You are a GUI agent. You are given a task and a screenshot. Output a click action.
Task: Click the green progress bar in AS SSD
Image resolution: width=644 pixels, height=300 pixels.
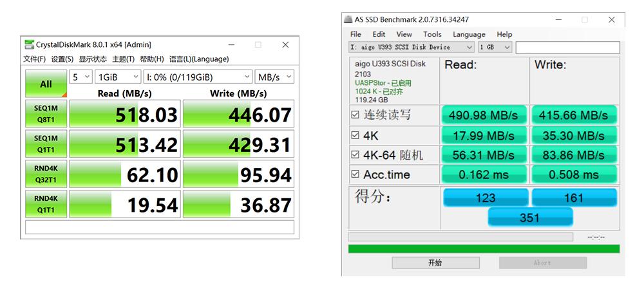[484, 248]
